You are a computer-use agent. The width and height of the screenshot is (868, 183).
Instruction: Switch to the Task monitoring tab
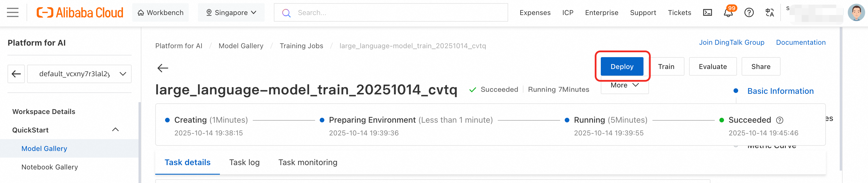tap(308, 163)
